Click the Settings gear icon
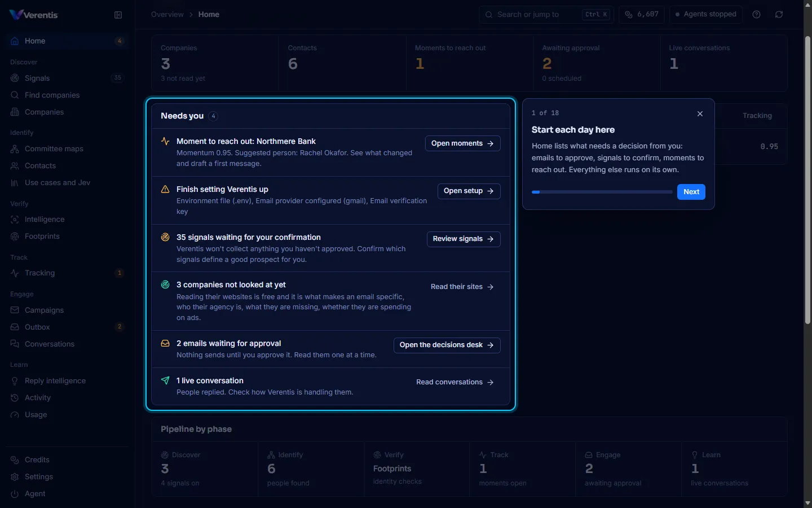The height and width of the screenshot is (508, 812). [x=15, y=477]
